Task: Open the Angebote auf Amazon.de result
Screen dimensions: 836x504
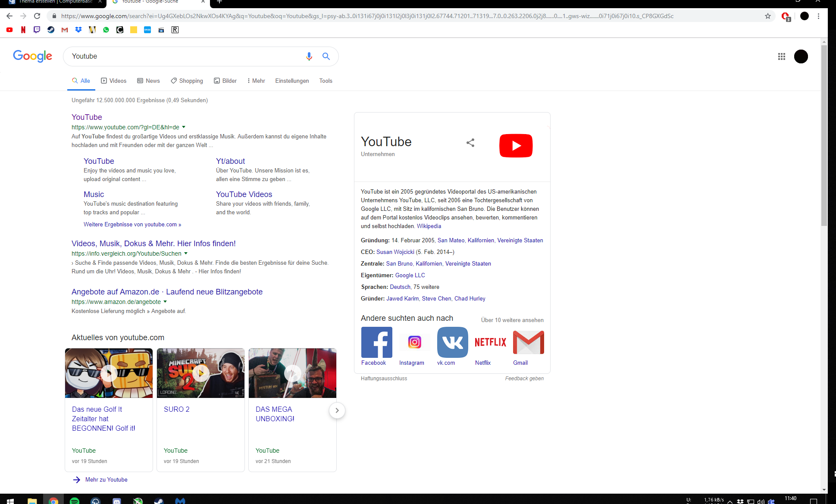Action: pos(167,292)
